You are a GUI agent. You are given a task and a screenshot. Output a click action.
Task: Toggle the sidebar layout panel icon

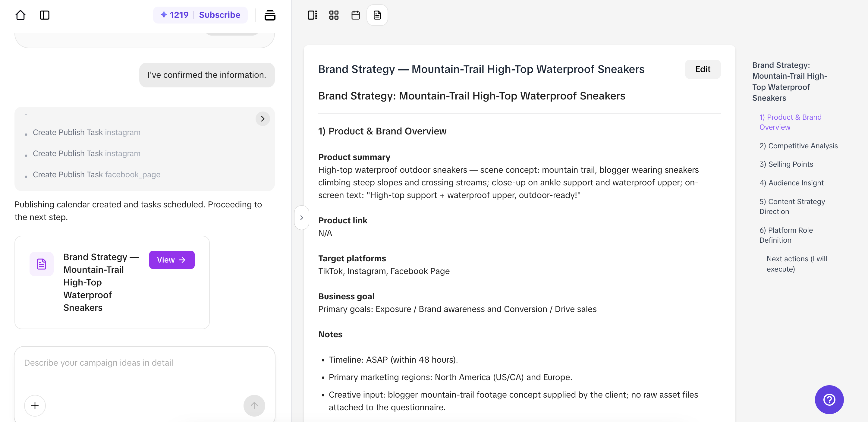tap(45, 15)
